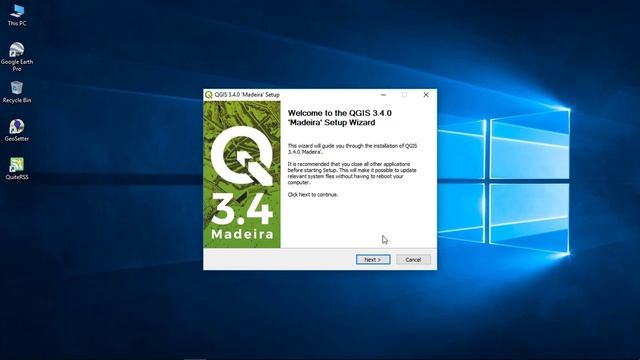
Task: Click the QGIS 3.4 Madeira banner image
Action: pyautogui.click(x=242, y=174)
